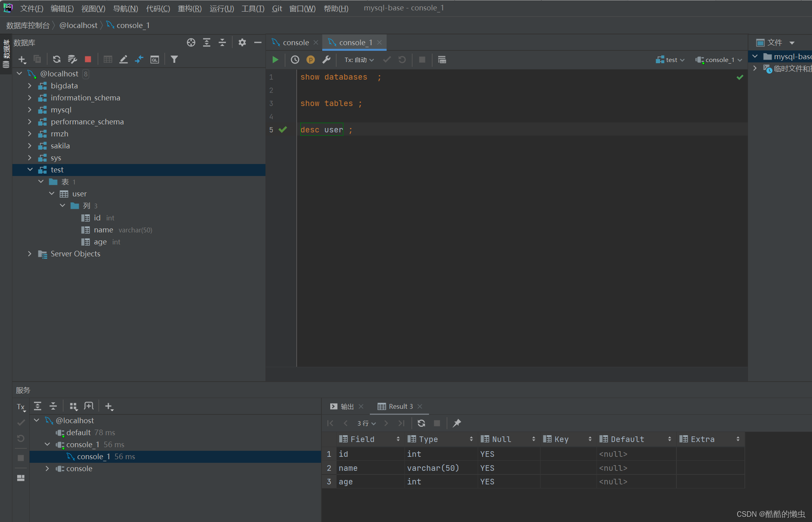Viewport: 812px width, 522px height.
Task: Click the Reload page icon in results toolbar
Action: pos(421,423)
